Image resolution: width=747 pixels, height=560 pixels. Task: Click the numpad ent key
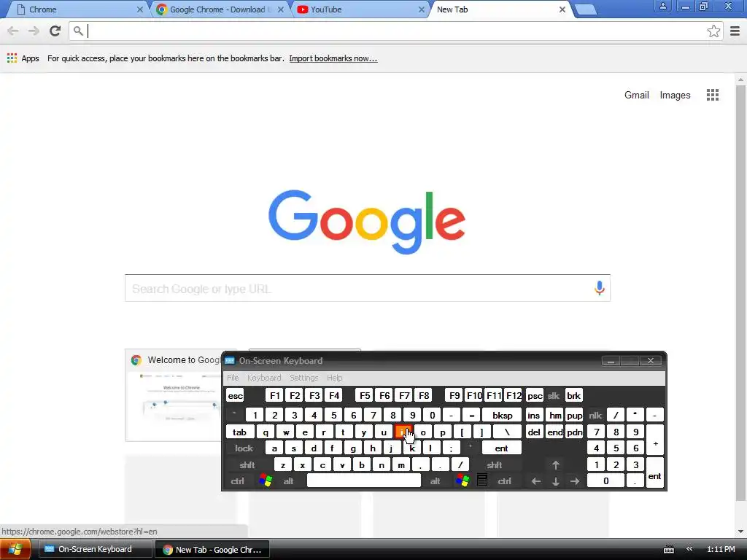click(654, 472)
